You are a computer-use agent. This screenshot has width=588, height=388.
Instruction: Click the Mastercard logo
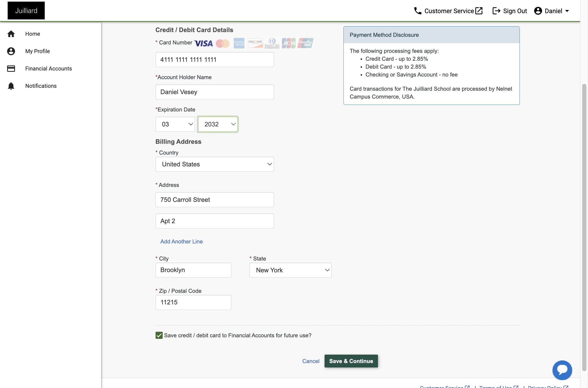click(223, 43)
